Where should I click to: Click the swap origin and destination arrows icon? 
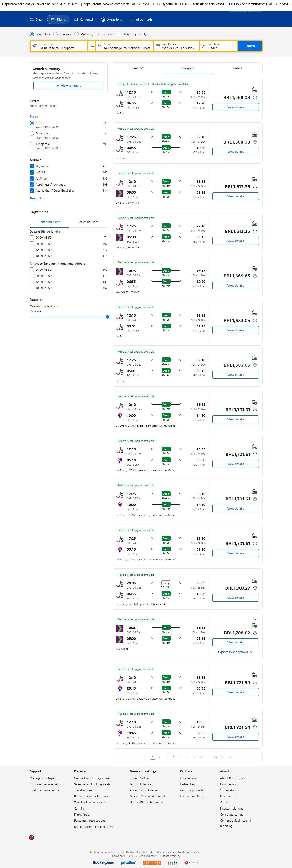92,46
